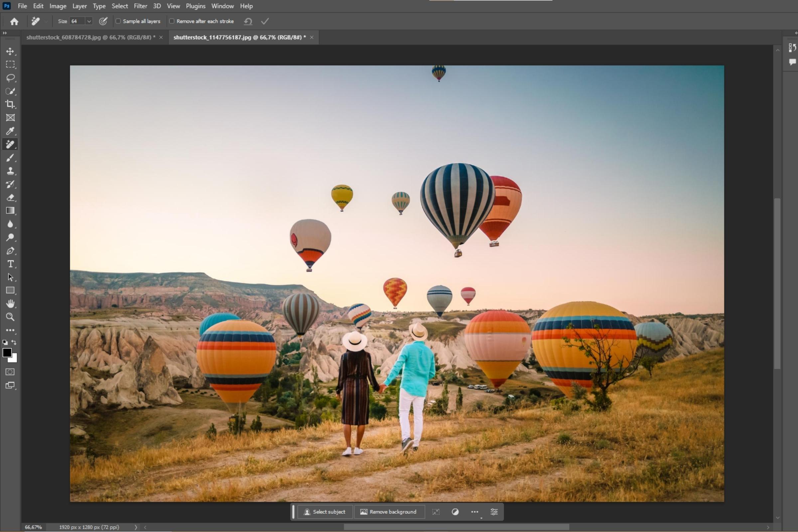Expand the collapsed toolbar double-arrow
Viewport: 798px width, 532px height.
point(5,33)
